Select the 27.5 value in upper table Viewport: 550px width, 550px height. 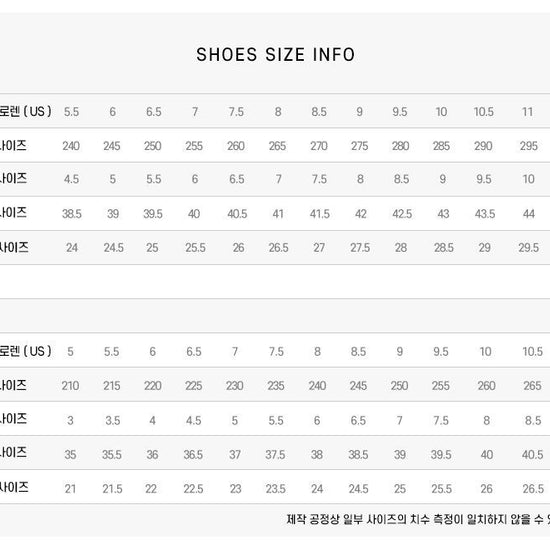click(x=360, y=248)
